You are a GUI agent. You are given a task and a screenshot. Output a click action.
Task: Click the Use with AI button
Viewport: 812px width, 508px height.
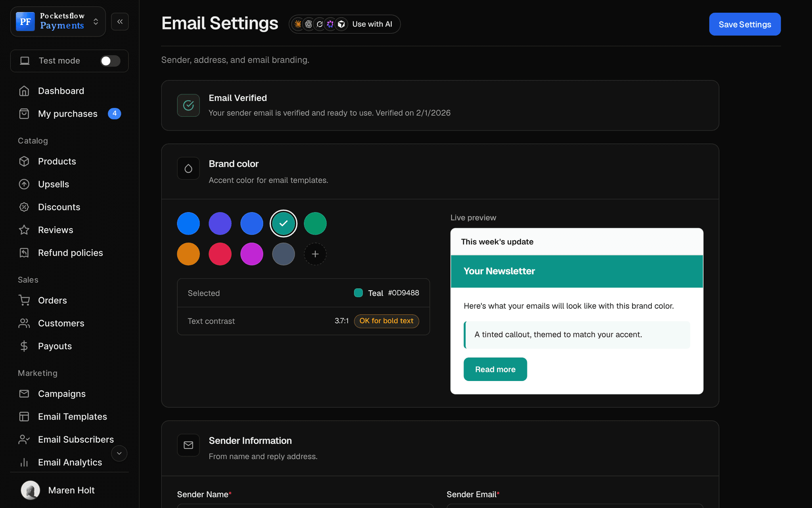coord(344,24)
